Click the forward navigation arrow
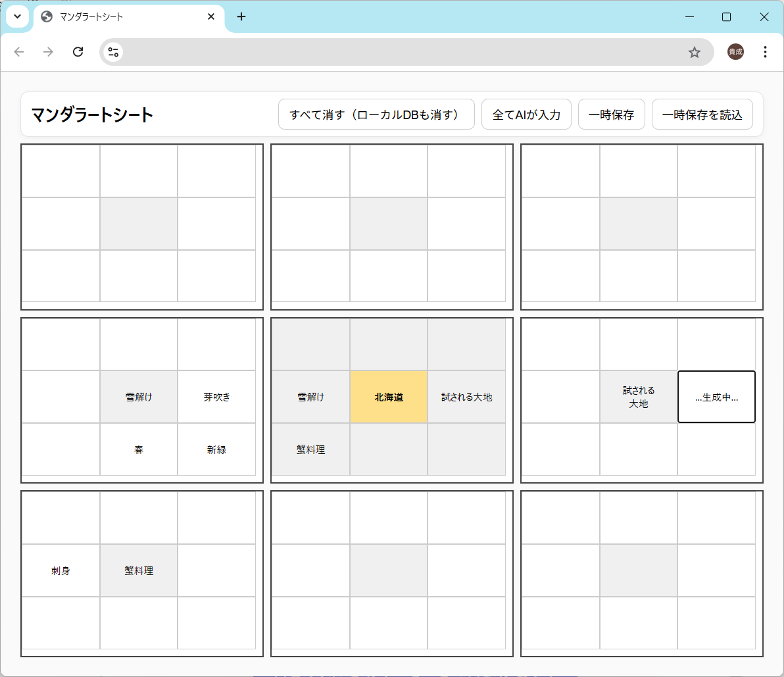The height and width of the screenshot is (677, 784). click(x=48, y=52)
